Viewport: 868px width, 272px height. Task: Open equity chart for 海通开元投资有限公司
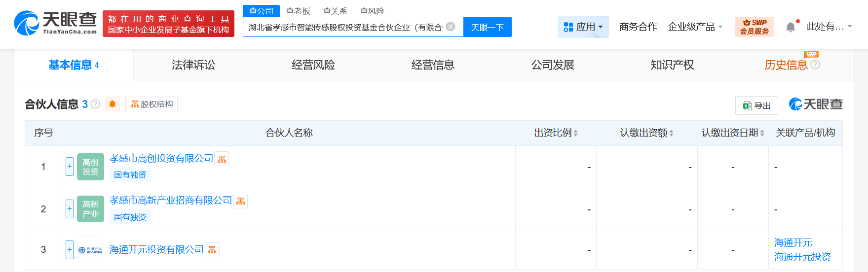click(x=212, y=250)
